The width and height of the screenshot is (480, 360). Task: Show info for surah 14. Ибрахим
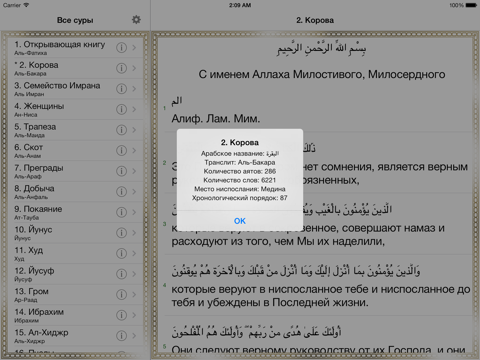121,315
